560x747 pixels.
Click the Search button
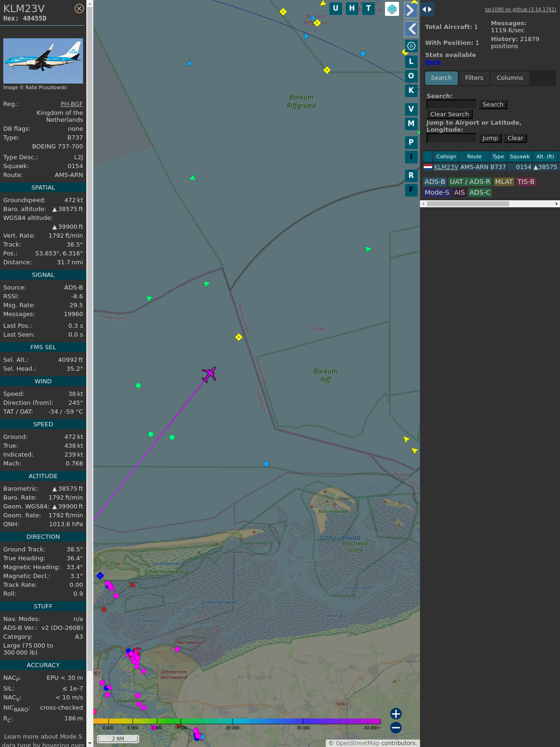[x=493, y=105]
